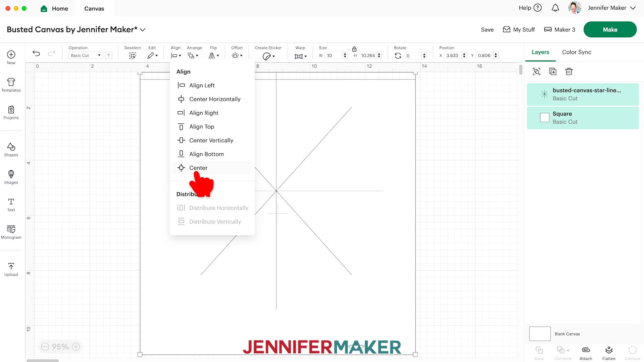
Task: Click the Upload icon
Action: [11, 266]
